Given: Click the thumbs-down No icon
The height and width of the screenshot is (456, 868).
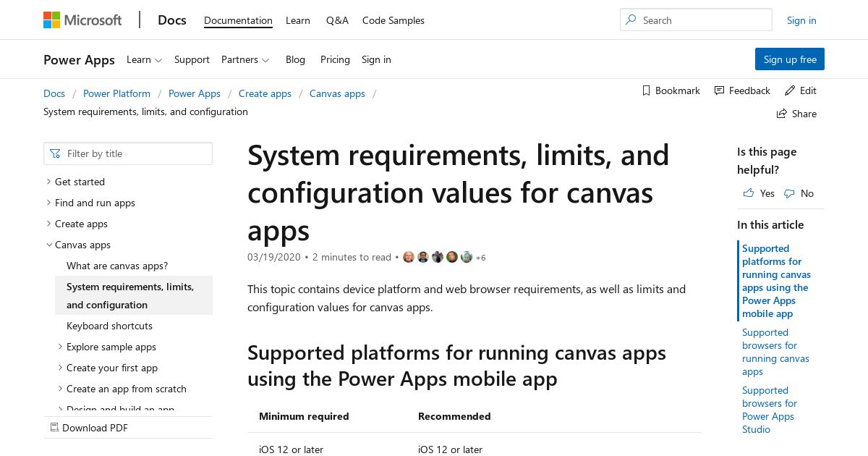Looking at the screenshot, I should (789, 193).
